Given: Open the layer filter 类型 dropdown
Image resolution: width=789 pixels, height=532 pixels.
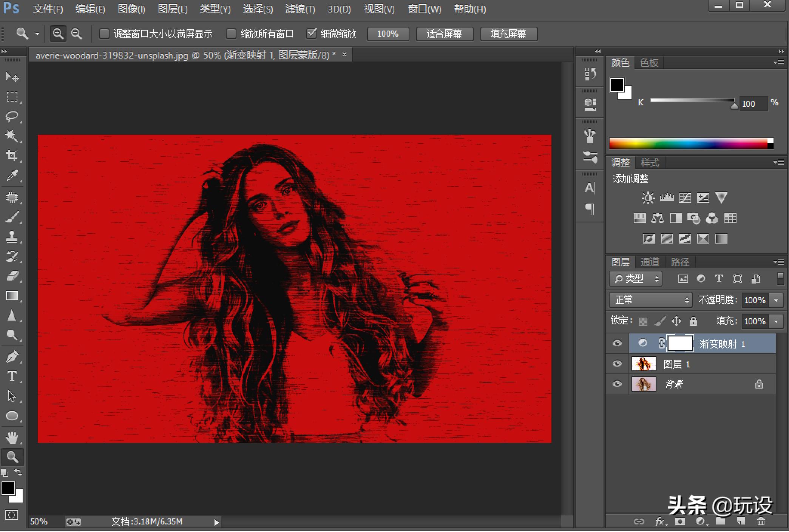Looking at the screenshot, I should click(x=635, y=279).
